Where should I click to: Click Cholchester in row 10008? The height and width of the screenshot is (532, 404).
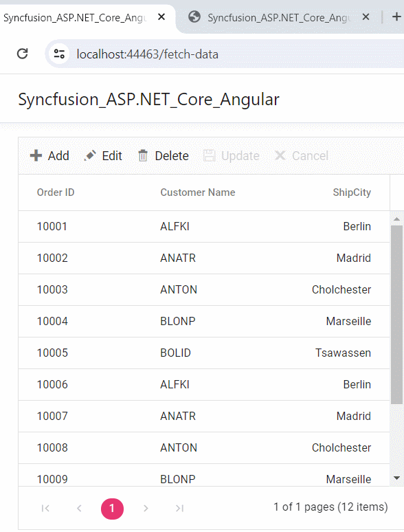point(341,447)
